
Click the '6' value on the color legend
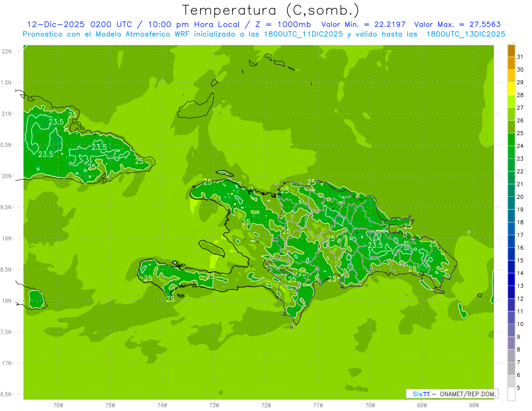(519, 375)
